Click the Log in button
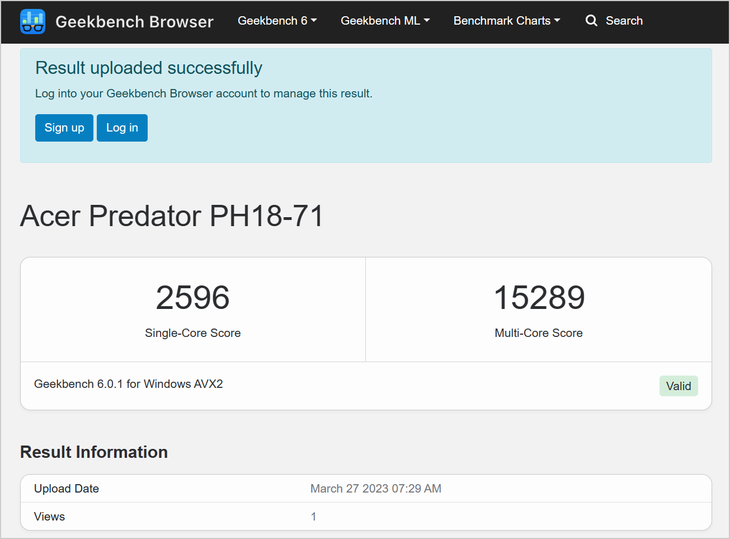 click(122, 128)
